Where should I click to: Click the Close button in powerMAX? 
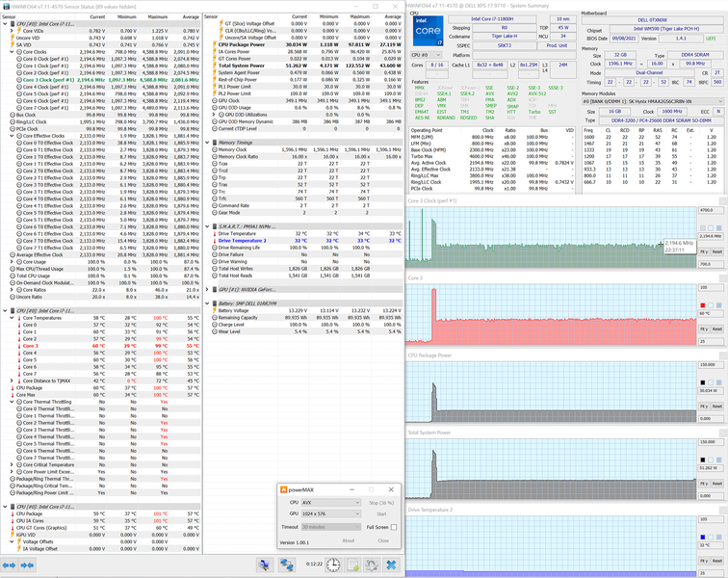pyautogui.click(x=383, y=540)
